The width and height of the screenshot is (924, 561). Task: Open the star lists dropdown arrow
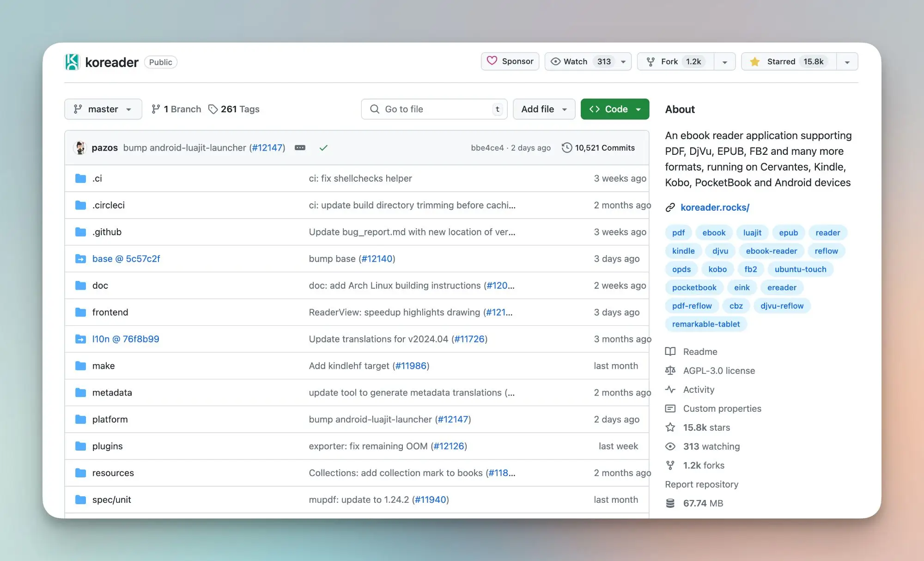pos(847,62)
